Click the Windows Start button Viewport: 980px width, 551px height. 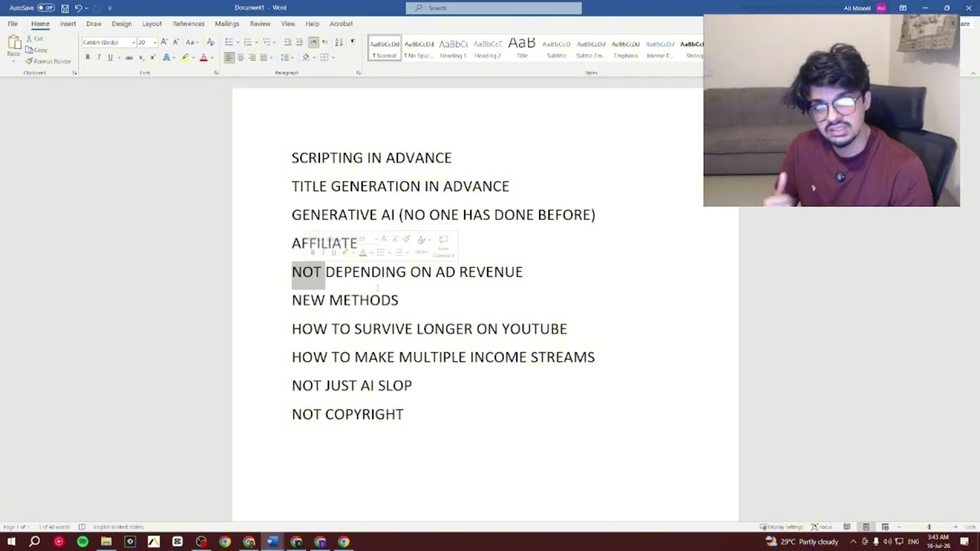click(x=11, y=542)
